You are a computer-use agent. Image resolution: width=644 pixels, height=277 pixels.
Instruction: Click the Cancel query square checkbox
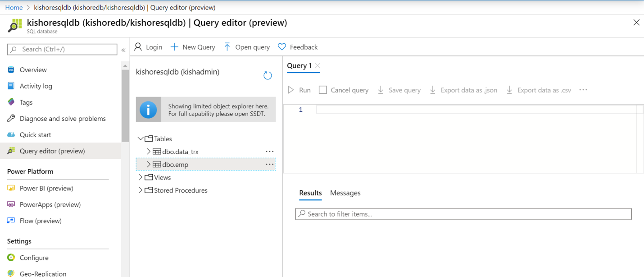pos(322,90)
